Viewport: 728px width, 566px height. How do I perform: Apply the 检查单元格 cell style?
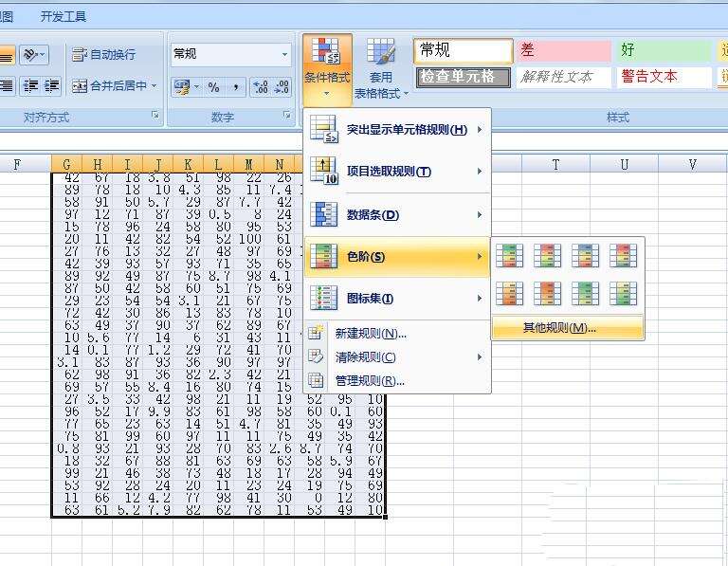(463, 77)
